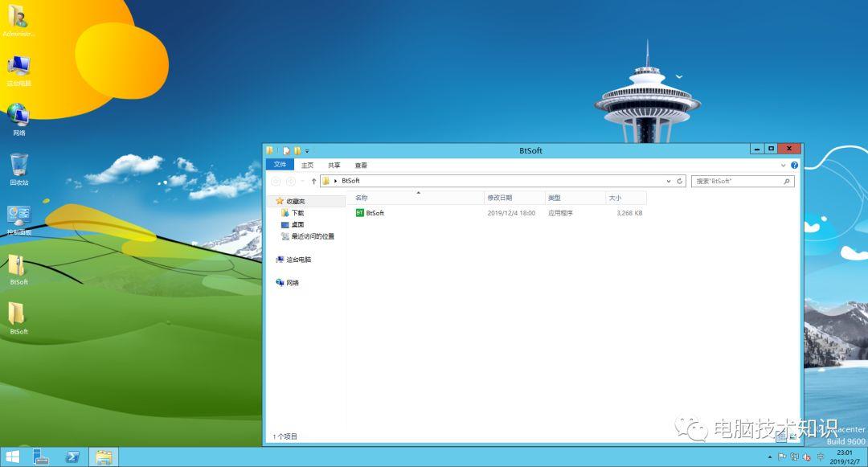
Task: Select the Recycle Bin (回收站) desktop icon
Action: coord(18,170)
